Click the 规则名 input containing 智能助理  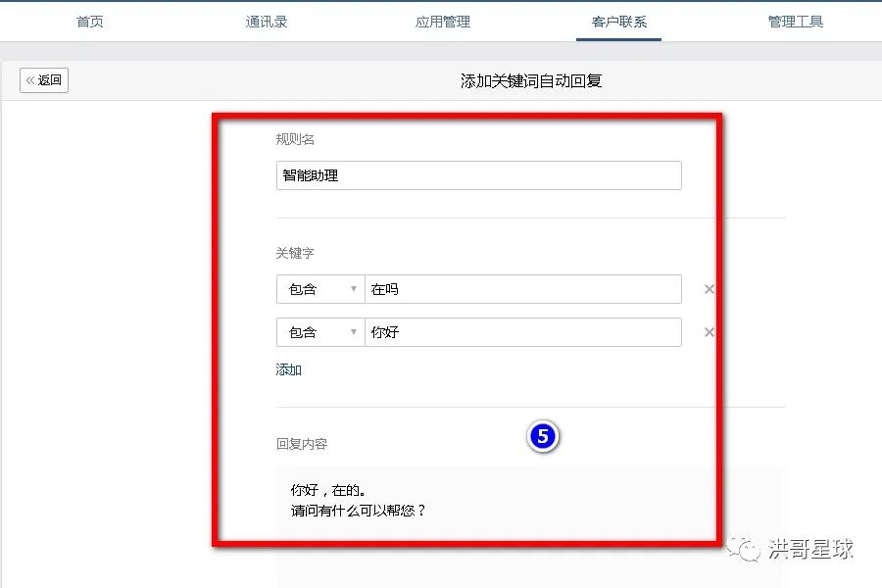pos(478,175)
